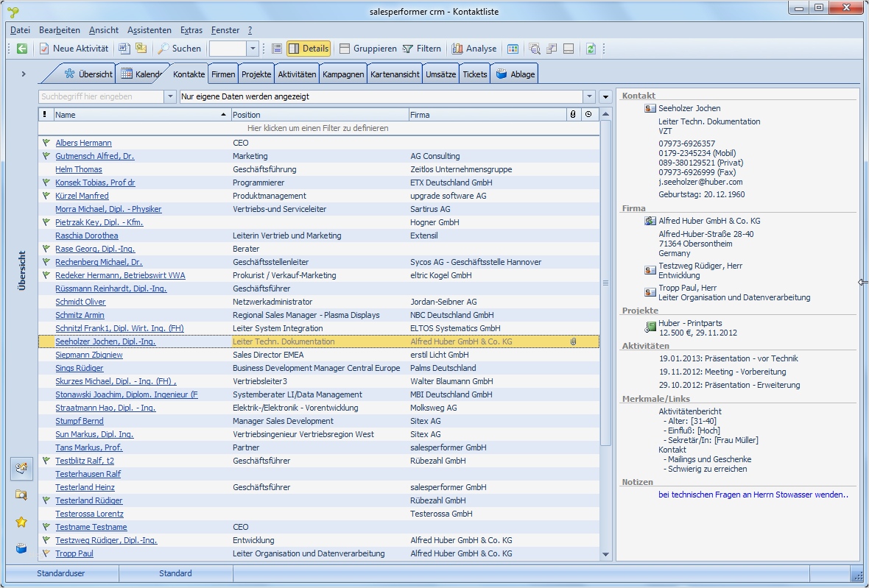Click green flag beside Albers Hermann
This screenshot has width=869, height=588.
[46, 143]
